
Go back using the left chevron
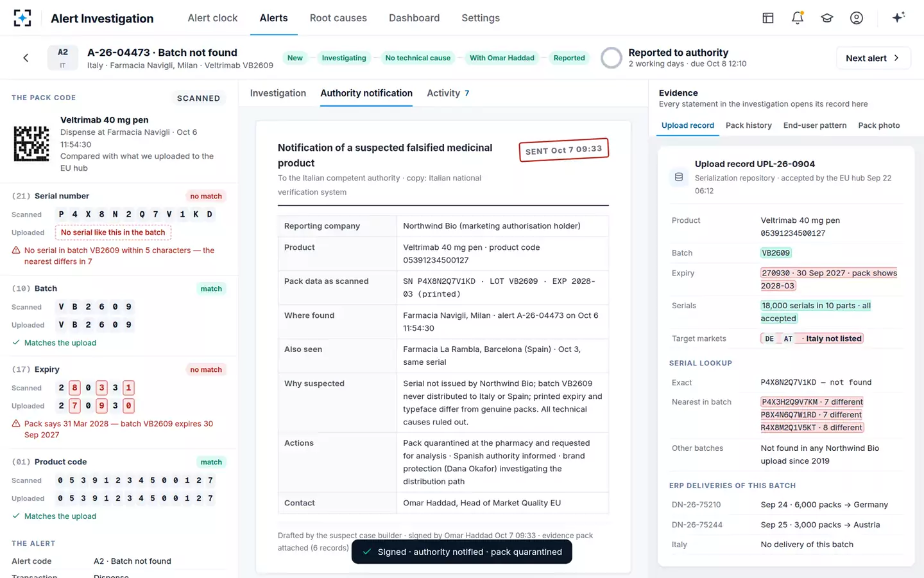[x=26, y=58]
